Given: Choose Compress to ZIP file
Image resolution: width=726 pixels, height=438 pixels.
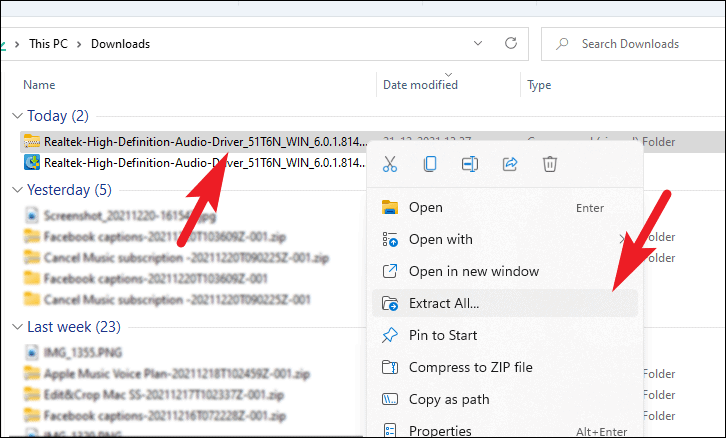Looking at the screenshot, I should [x=505, y=367].
